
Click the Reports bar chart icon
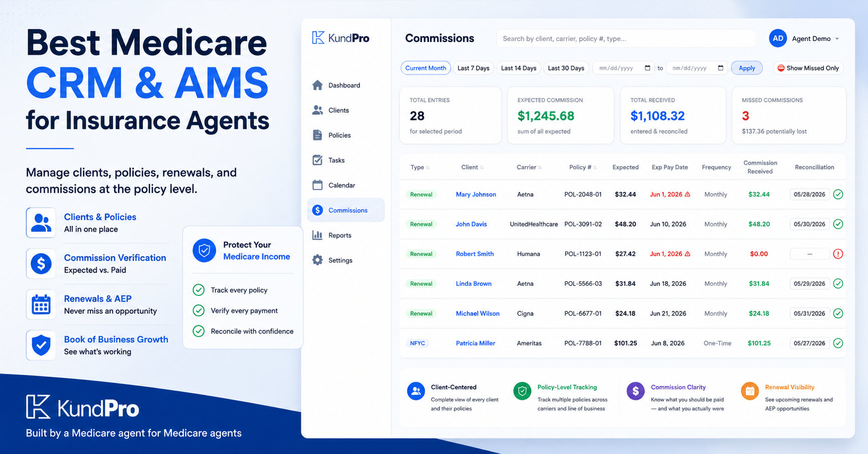pos(317,235)
